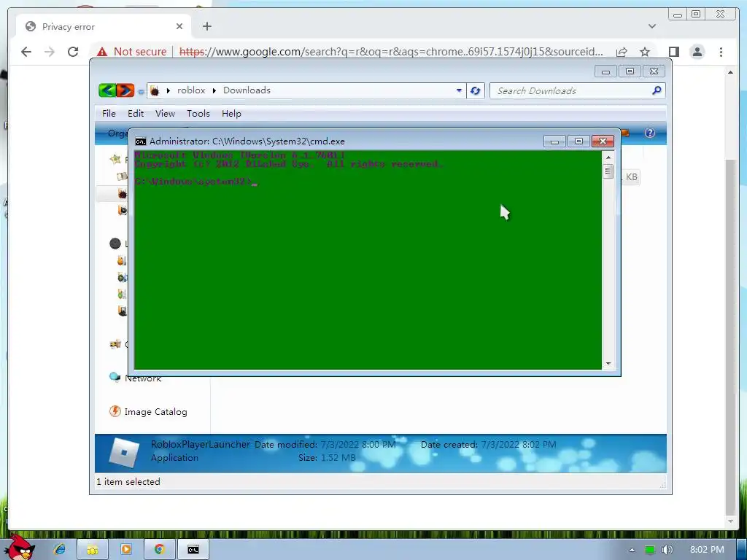Viewport: 747px width, 560px height.
Task: Click the Not secure warning icon
Action: [102, 52]
